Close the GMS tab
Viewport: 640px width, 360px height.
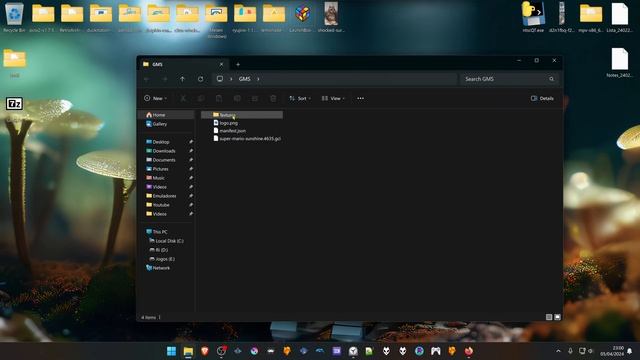221,64
